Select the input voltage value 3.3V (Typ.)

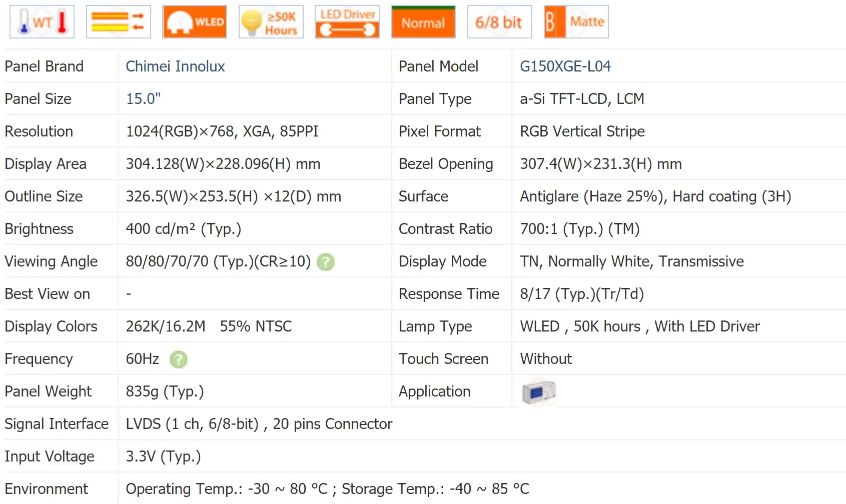point(164,456)
